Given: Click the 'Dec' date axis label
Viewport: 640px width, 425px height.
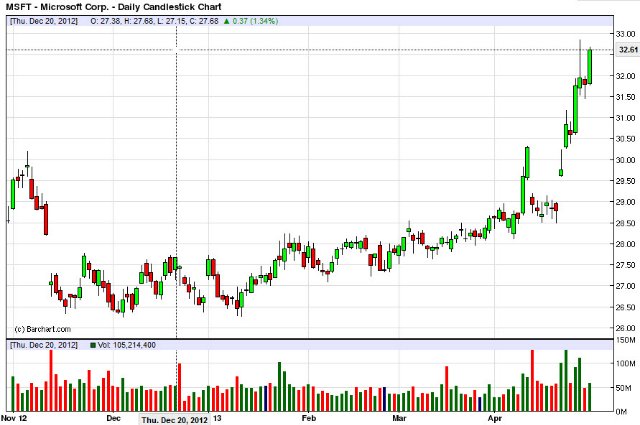Looking at the screenshot, I should point(113,418).
